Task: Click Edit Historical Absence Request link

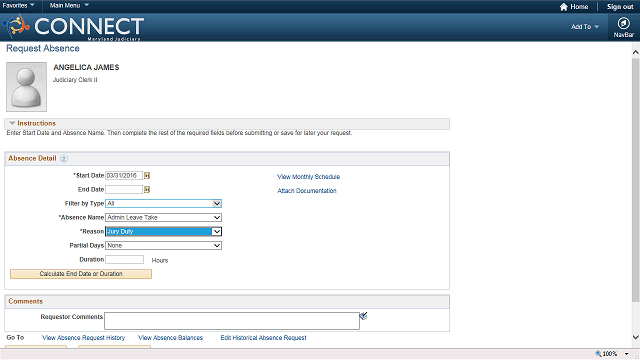Action: pos(263,338)
